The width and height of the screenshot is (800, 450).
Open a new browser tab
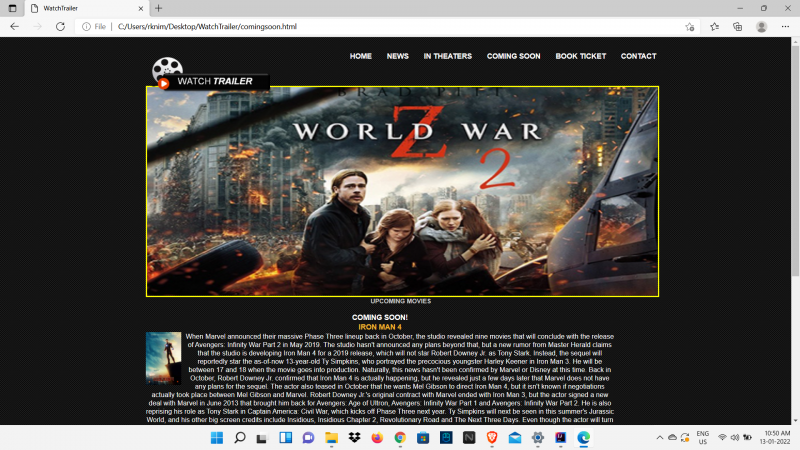tap(158, 8)
